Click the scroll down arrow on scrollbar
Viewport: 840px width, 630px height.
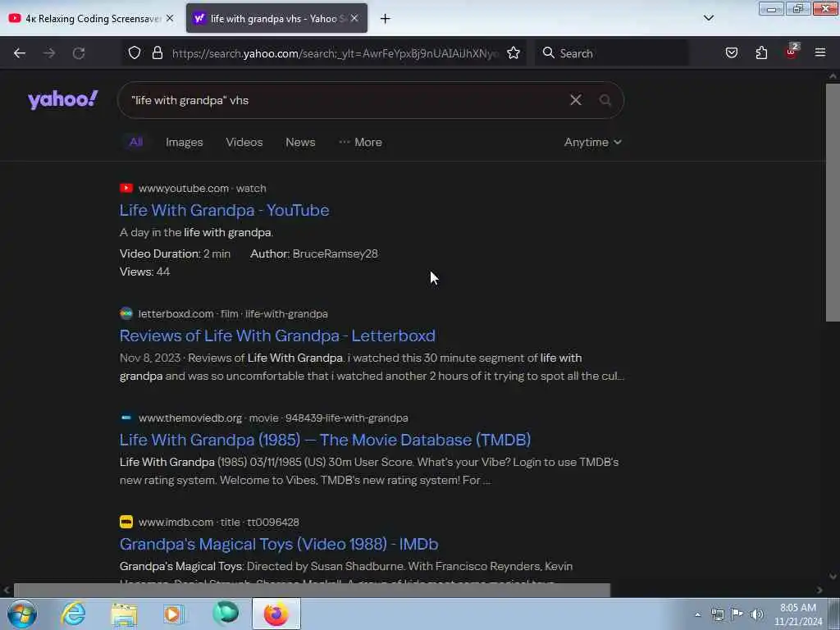click(x=833, y=577)
